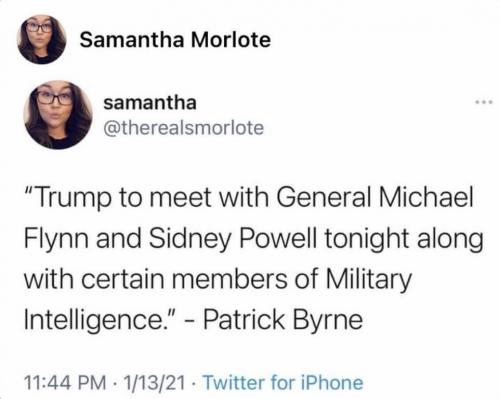Click the word along in tweet

tap(450, 240)
